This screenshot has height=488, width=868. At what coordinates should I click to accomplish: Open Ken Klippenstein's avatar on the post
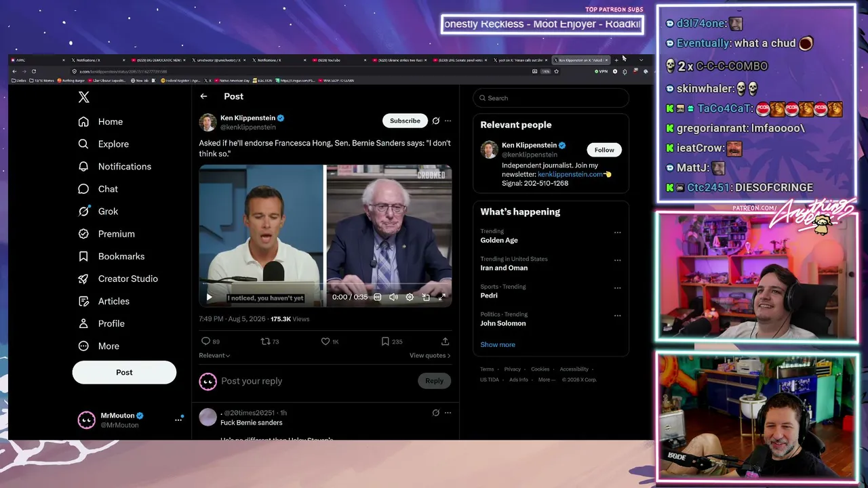[x=208, y=122]
